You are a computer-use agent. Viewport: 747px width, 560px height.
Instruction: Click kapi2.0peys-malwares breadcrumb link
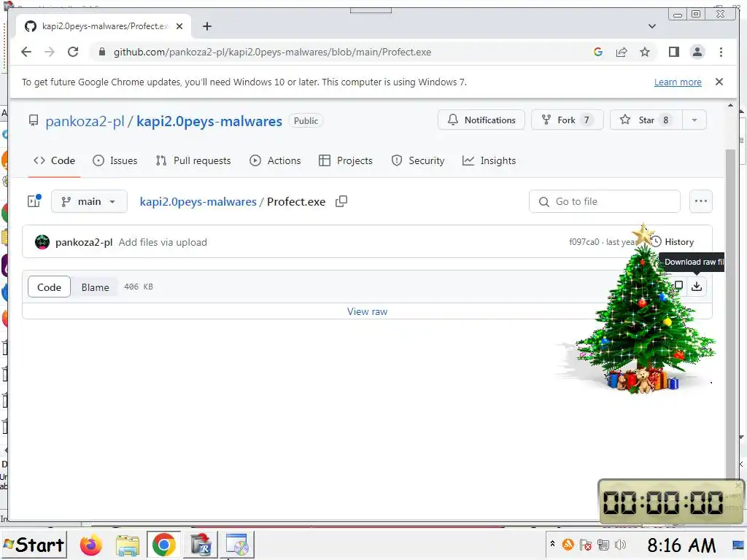(198, 201)
